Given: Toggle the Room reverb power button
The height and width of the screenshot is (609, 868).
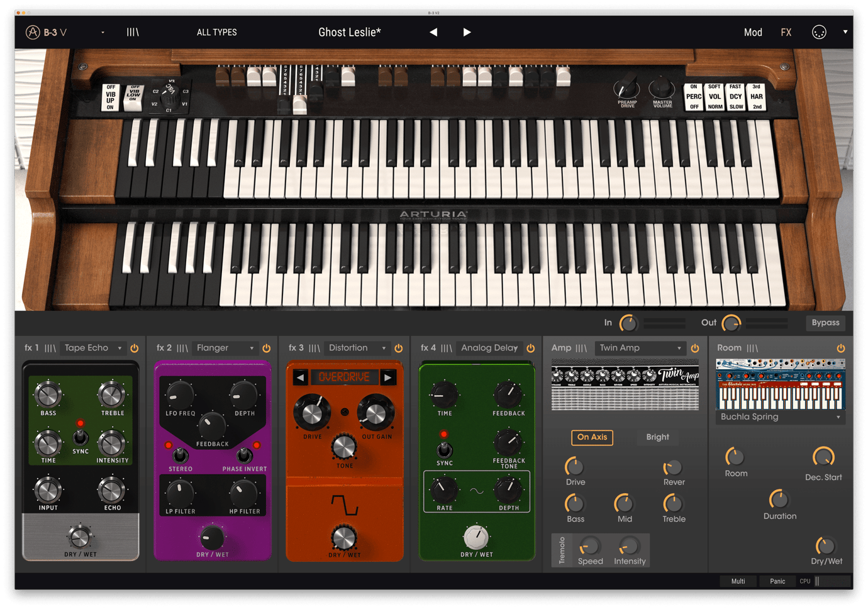Looking at the screenshot, I should [x=840, y=348].
